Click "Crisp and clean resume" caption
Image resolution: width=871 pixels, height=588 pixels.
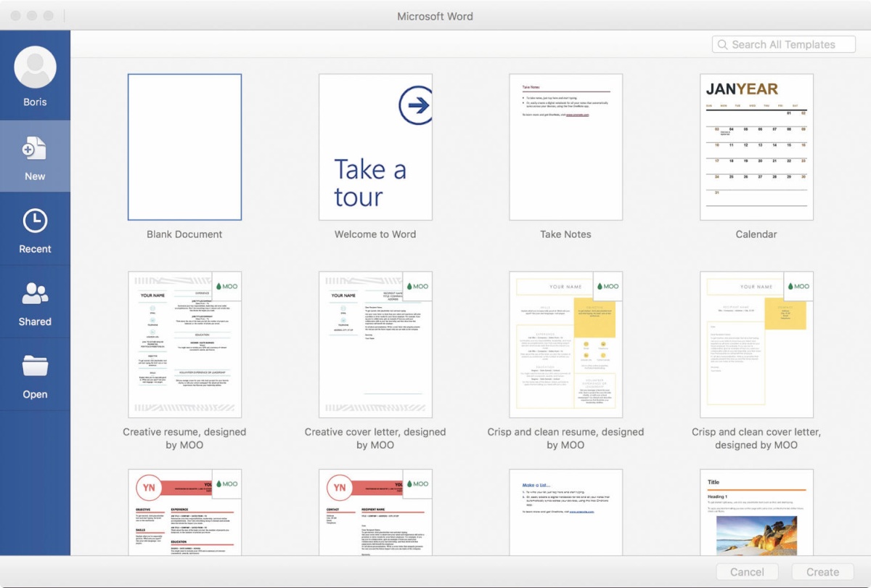(x=565, y=438)
